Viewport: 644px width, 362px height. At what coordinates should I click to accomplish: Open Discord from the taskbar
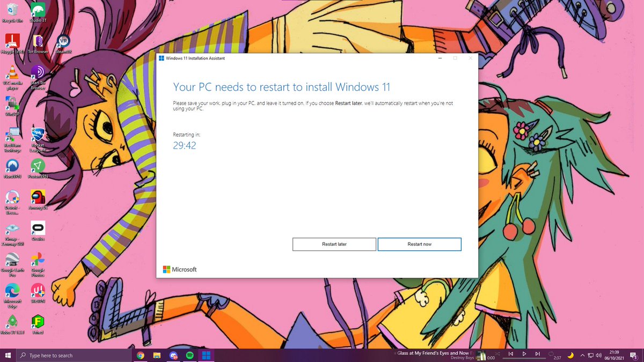point(173,355)
